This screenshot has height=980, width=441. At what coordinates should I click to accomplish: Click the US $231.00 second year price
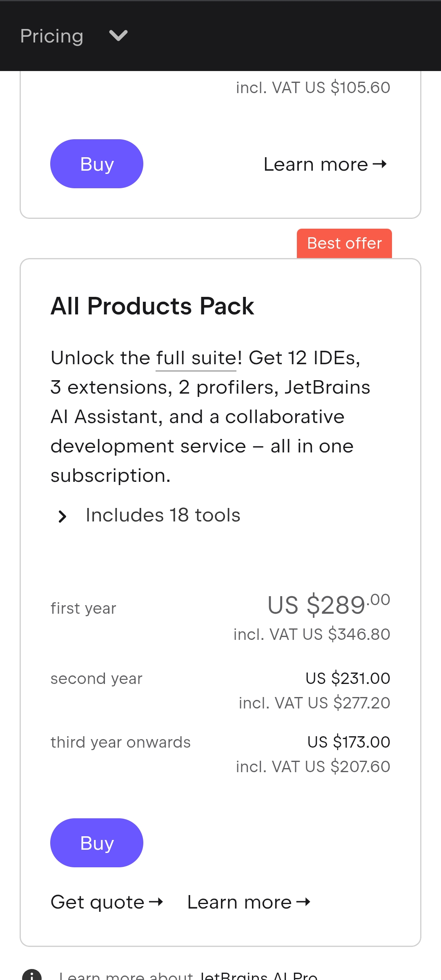pyautogui.click(x=347, y=678)
